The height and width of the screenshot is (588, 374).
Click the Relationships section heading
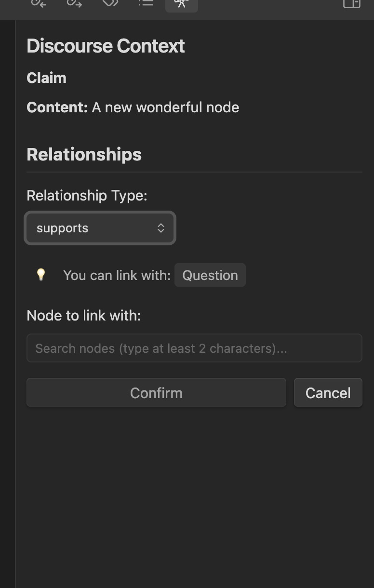[84, 154]
